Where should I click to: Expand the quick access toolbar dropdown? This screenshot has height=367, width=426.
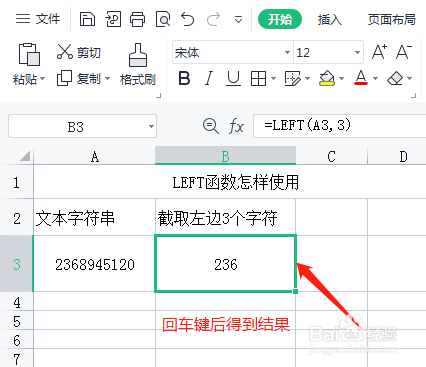pyautogui.click(x=238, y=19)
